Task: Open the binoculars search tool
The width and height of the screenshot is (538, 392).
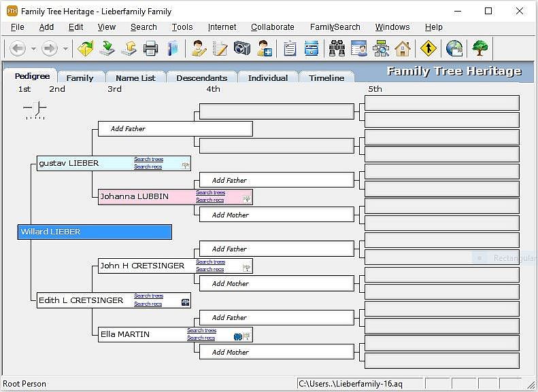Action: (337, 48)
